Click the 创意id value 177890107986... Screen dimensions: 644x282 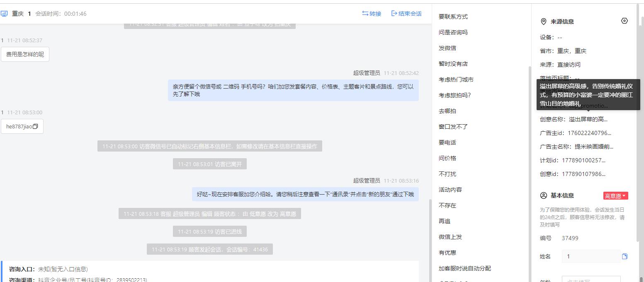coord(583,174)
